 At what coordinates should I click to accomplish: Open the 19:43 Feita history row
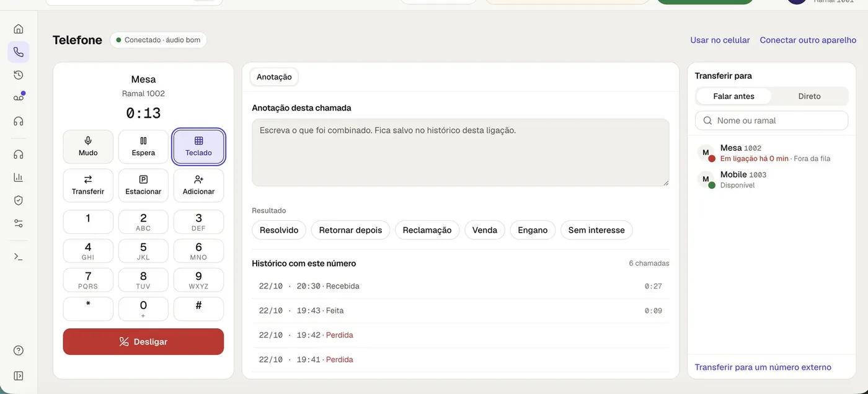(x=461, y=311)
